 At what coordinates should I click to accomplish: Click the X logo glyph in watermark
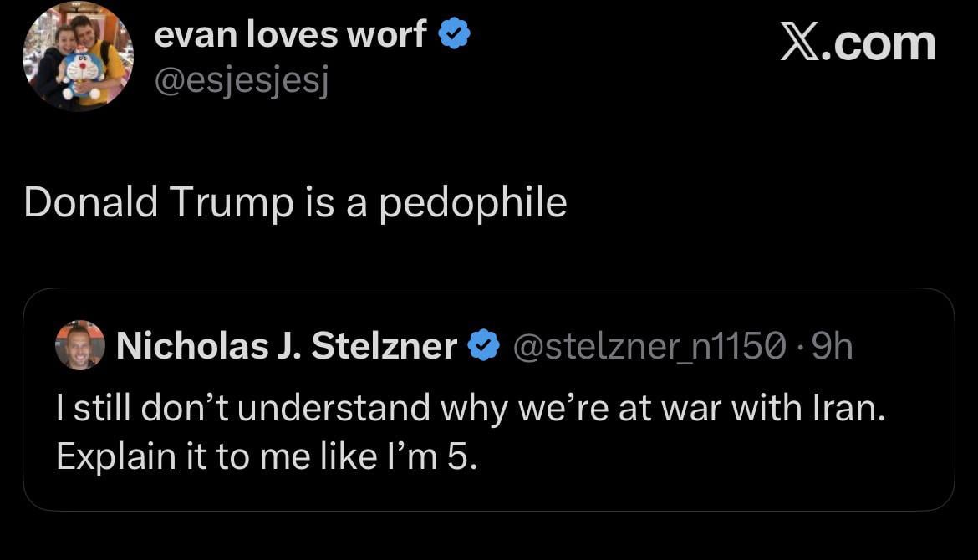point(801,42)
